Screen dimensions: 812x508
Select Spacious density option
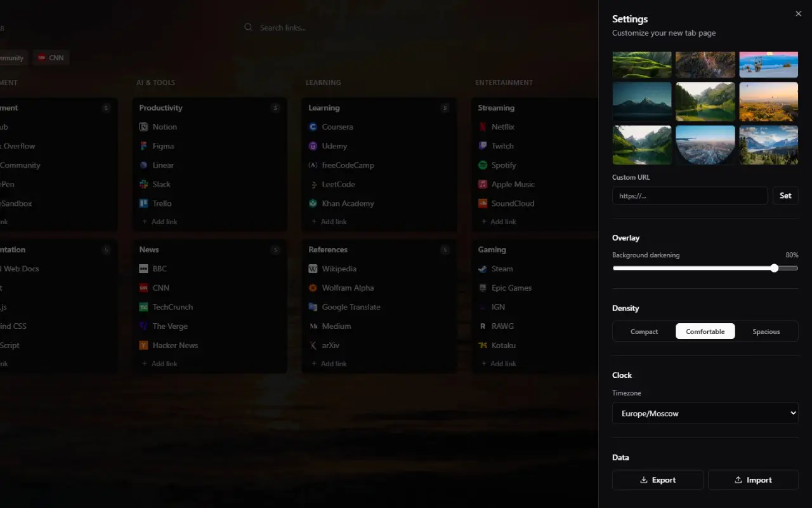tap(766, 331)
